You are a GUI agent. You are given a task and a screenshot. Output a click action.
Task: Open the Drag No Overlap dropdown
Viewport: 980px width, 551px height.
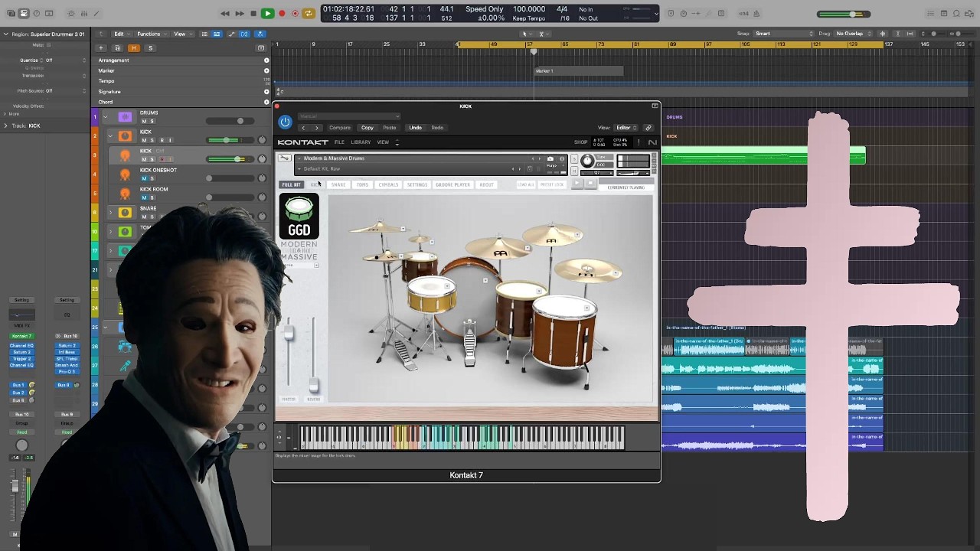[x=854, y=34]
